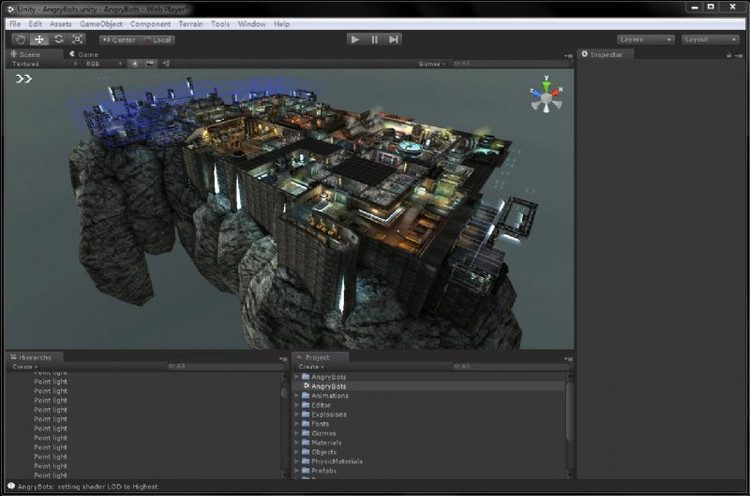This screenshot has width=750, height=496.
Task: Click the Project panel vertical scrollbar
Action: (x=569, y=411)
